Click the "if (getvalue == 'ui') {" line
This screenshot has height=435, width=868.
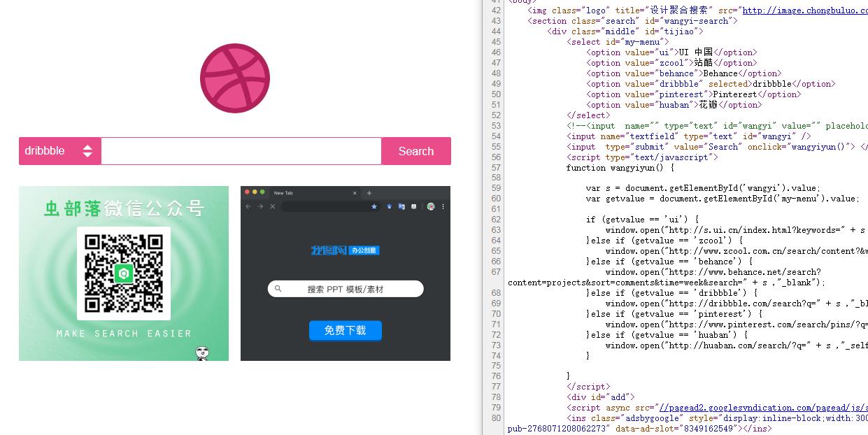pyautogui.click(x=642, y=220)
